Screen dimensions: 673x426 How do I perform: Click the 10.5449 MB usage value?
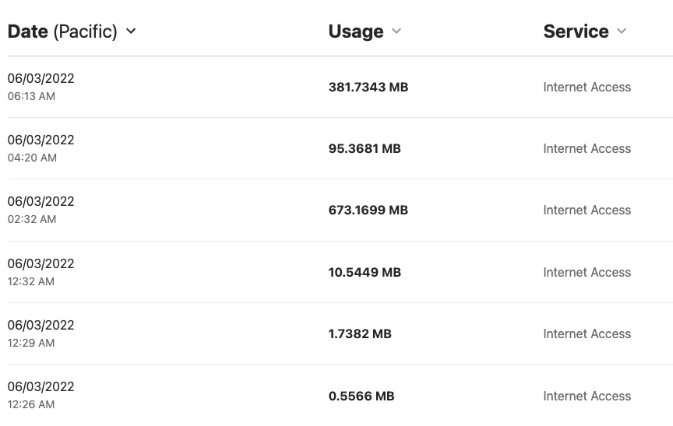tap(364, 272)
